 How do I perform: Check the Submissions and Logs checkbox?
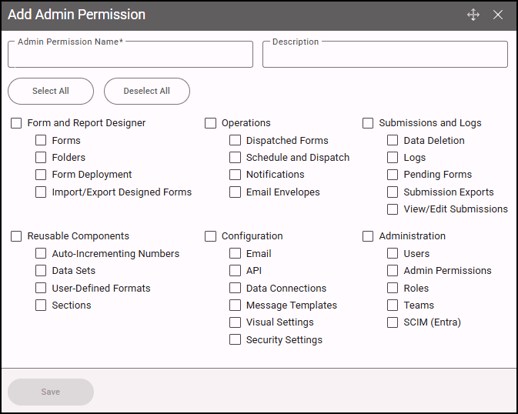point(368,123)
